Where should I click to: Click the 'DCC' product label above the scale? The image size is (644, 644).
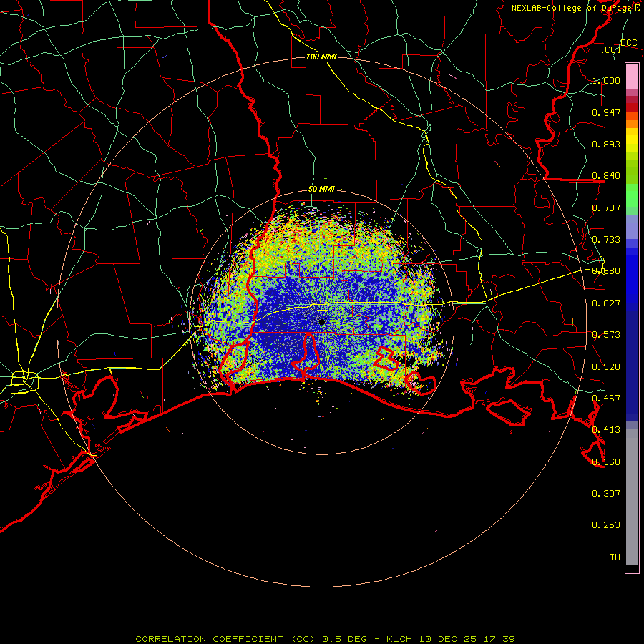coord(628,43)
